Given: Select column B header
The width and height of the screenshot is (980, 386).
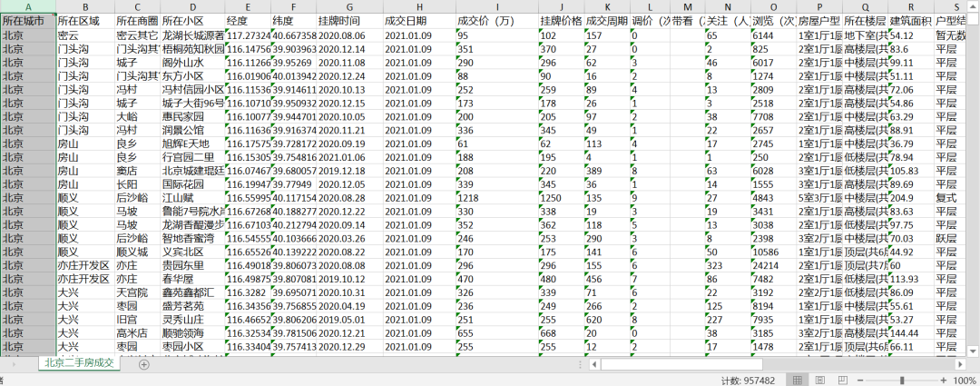Looking at the screenshot, I should (x=85, y=7).
